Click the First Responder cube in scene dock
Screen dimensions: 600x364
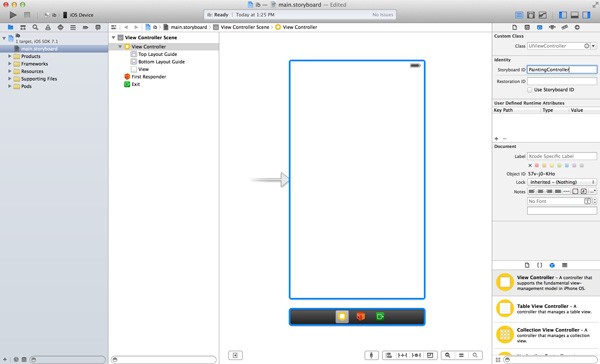coord(360,317)
